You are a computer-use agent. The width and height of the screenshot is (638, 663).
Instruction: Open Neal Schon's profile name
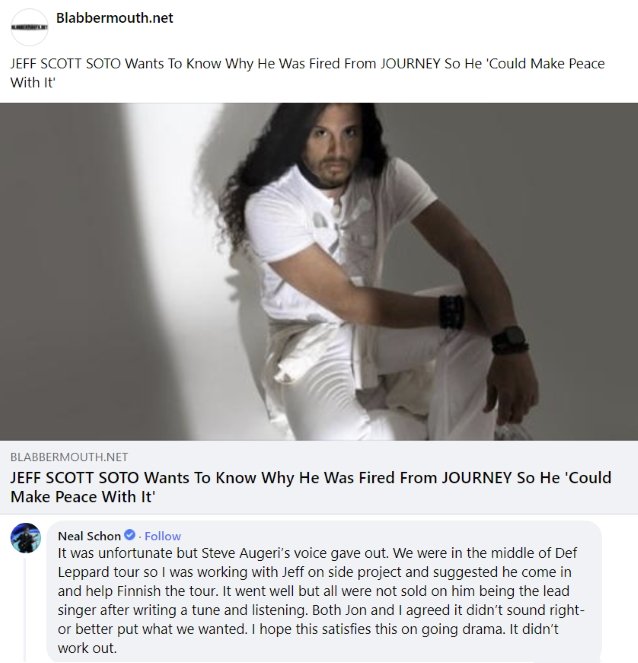(x=89, y=536)
